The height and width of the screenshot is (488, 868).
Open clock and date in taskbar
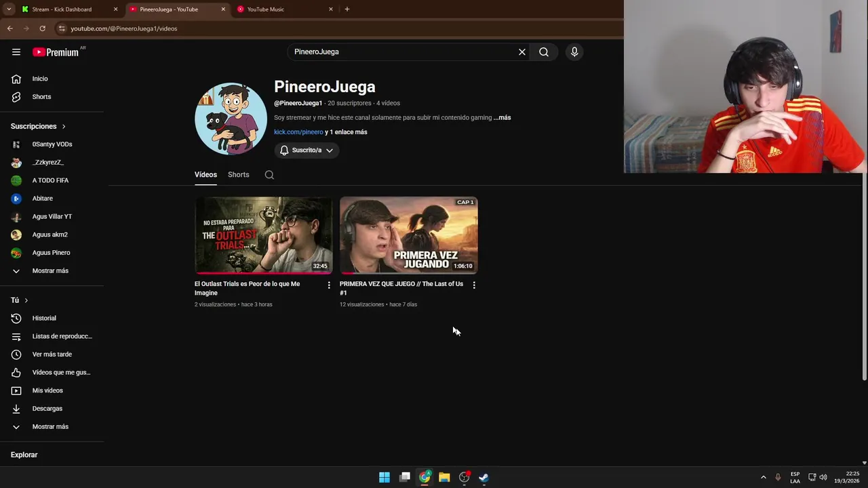pyautogui.click(x=847, y=477)
